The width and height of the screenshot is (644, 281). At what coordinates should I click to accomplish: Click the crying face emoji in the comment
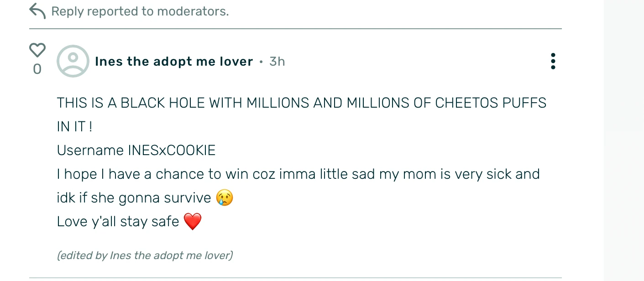[225, 198]
